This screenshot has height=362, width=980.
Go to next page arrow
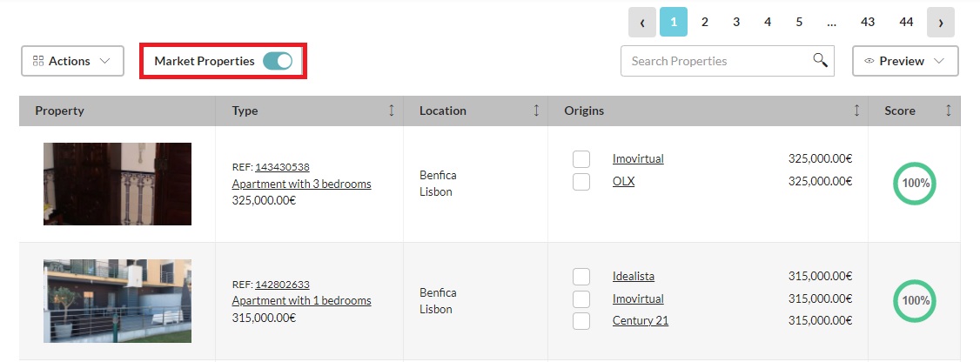pyautogui.click(x=940, y=23)
